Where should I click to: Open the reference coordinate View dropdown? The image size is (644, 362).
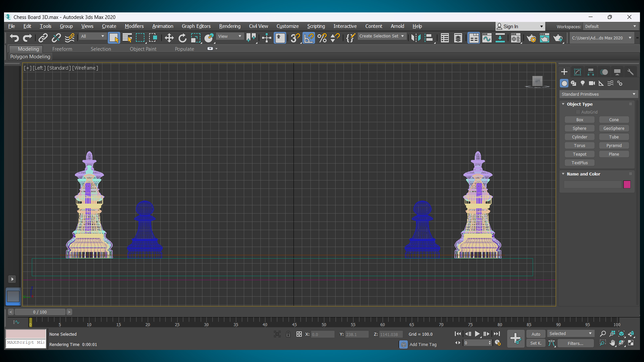tap(230, 36)
